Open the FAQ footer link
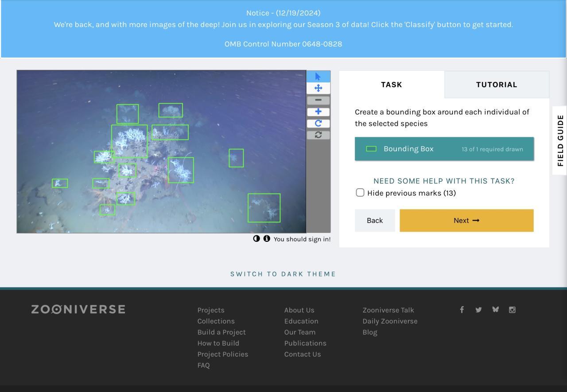 coord(204,365)
